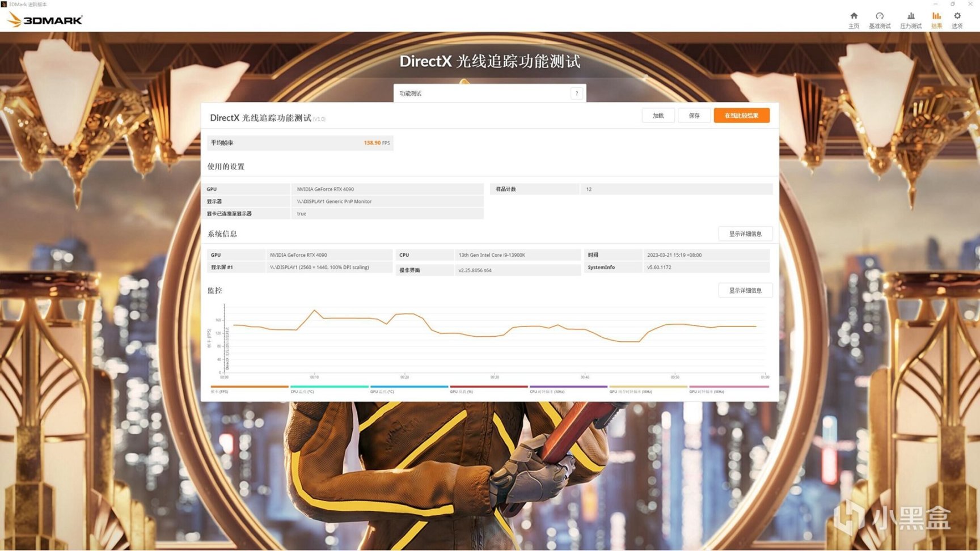Click the DirectX 光线追踪功能测试 page title banner
The width and height of the screenshot is (980, 551).
490,61
